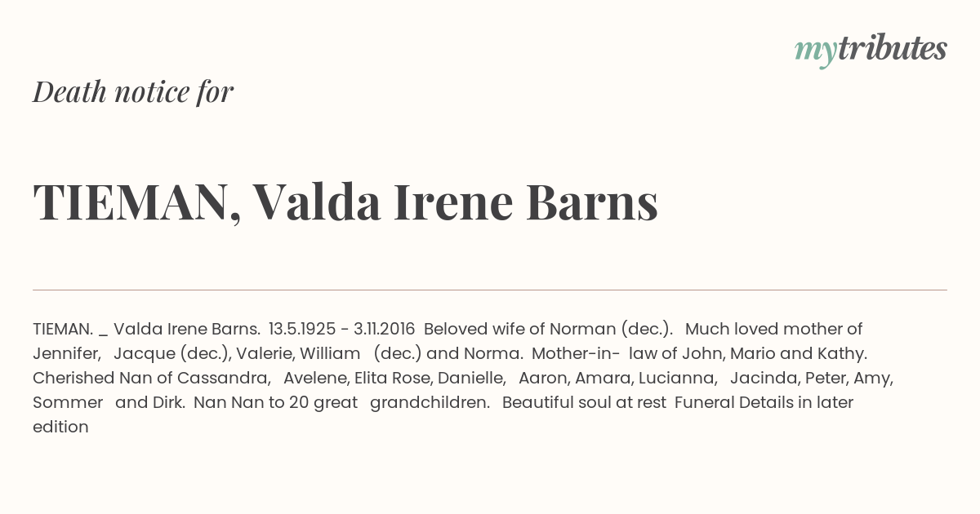Click the 'Death notice for' label
Screen dimensions: 980x514
133,92
